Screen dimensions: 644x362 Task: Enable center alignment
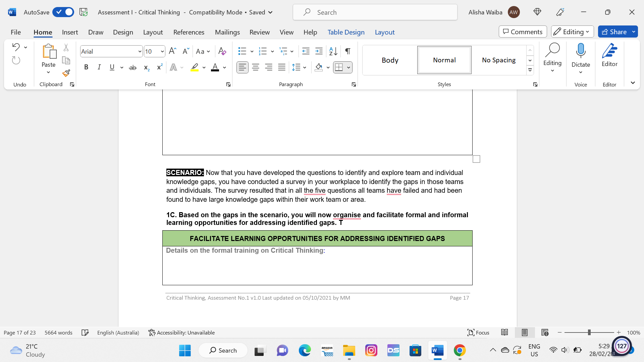pos(256,67)
